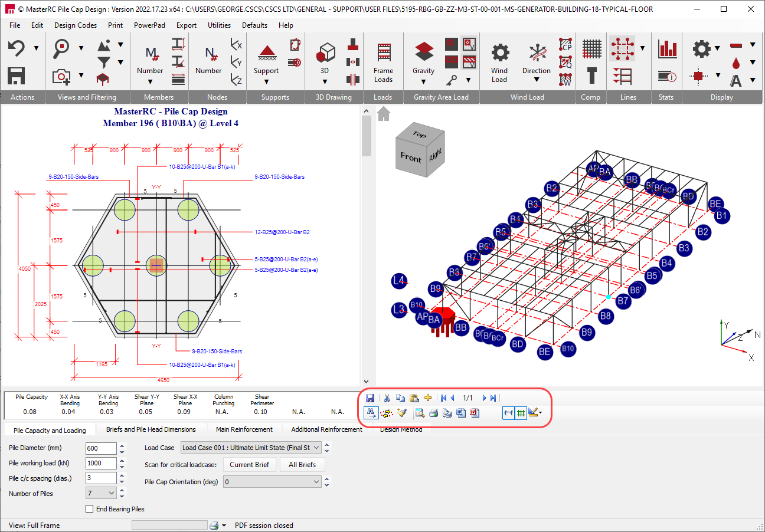This screenshot has height=532, width=765.
Task: Click the Stats bar chart icon
Action: (667, 50)
